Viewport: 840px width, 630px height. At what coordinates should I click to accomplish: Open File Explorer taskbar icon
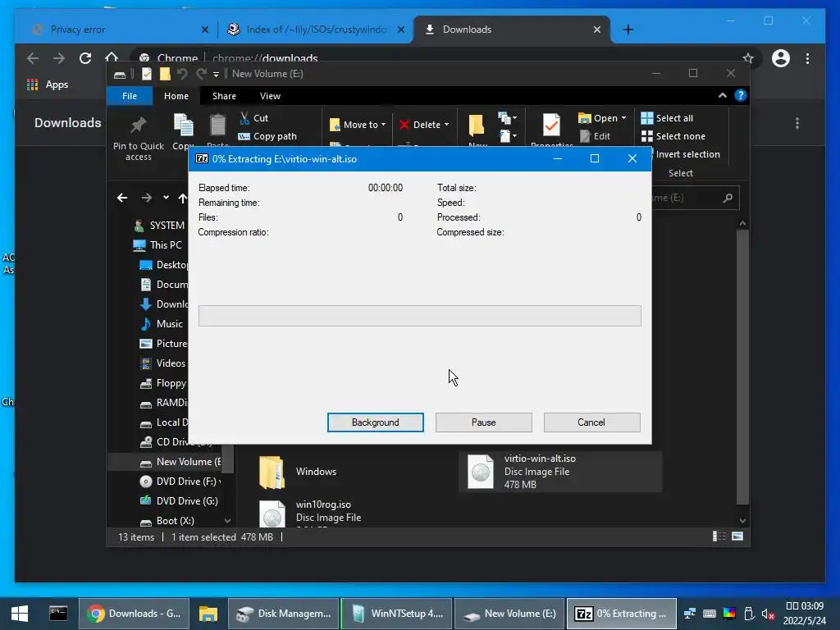[x=208, y=614]
